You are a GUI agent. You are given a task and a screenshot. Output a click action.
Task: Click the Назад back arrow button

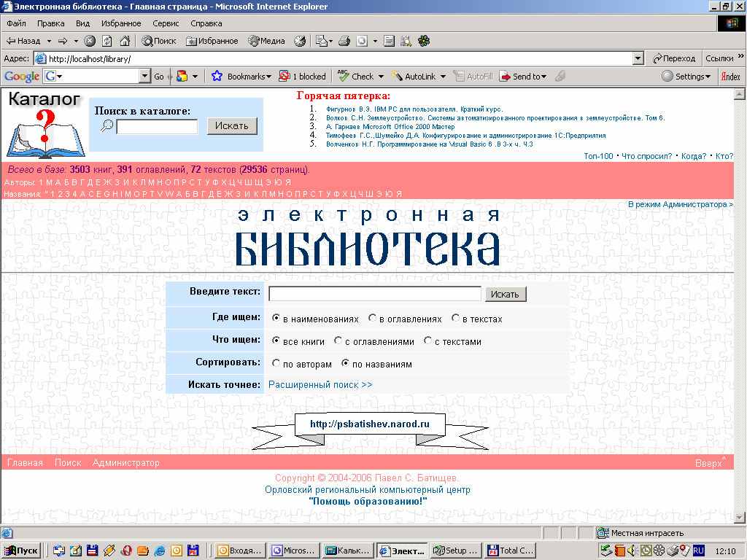tap(24, 41)
